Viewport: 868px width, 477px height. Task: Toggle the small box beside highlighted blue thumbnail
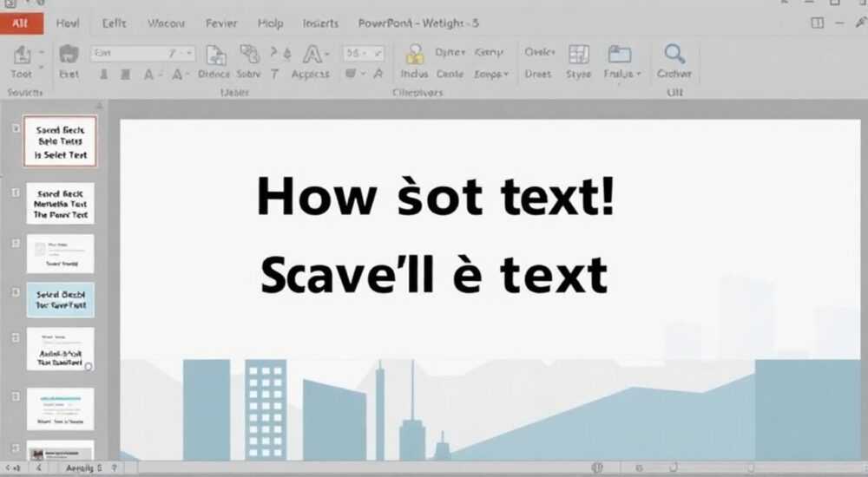pyautogui.click(x=16, y=291)
